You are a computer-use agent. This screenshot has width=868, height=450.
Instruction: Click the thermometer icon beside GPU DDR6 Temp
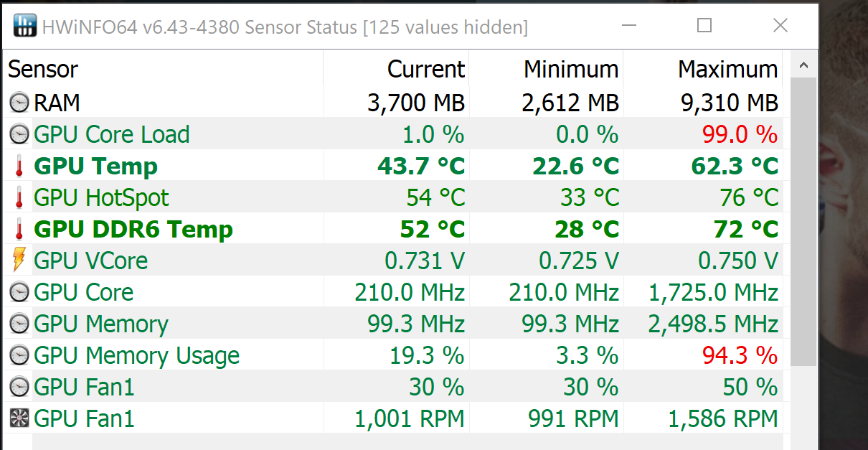click(x=19, y=230)
